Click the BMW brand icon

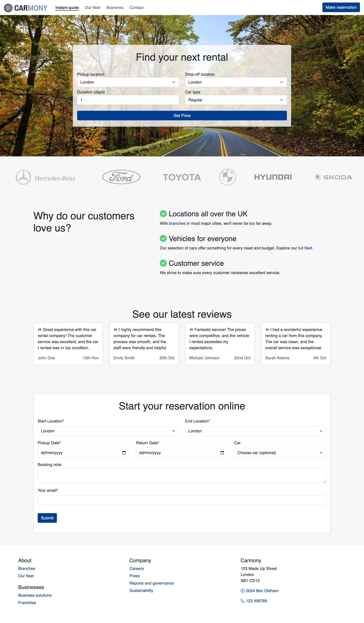click(x=227, y=177)
